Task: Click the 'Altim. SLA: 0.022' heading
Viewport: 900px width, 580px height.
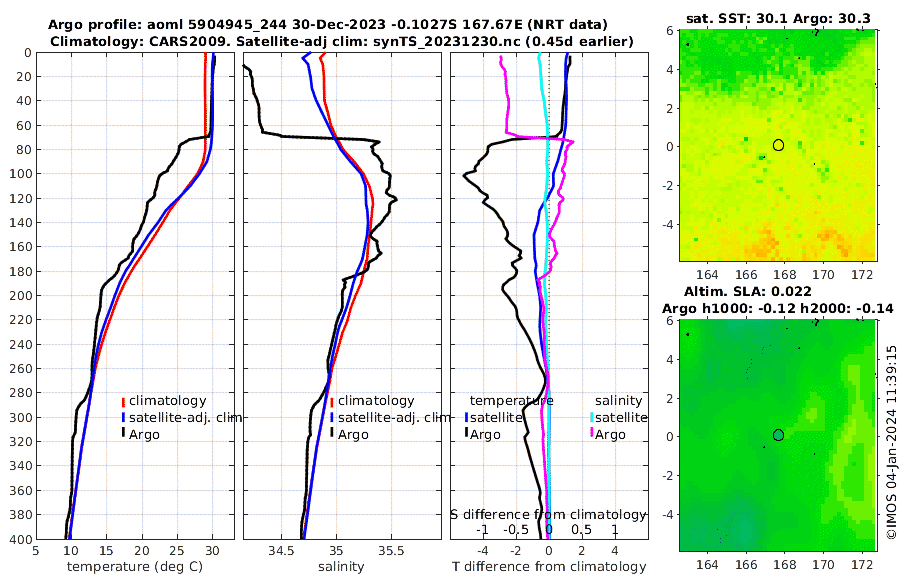Action: (x=747, y=291)
